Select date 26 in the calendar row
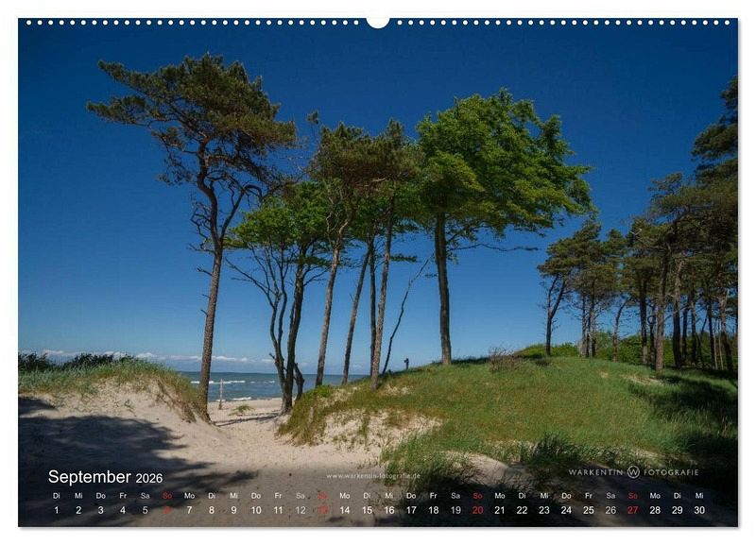756x545 pixels. 610,510
